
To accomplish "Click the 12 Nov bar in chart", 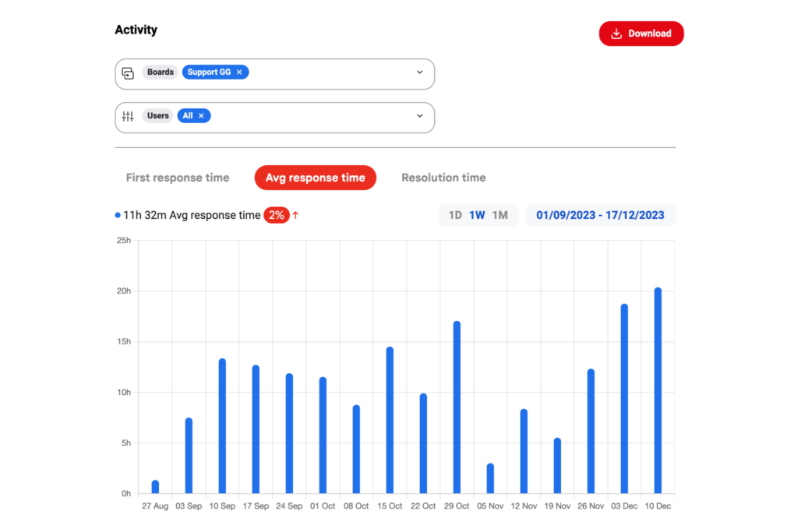I will point(524,451).
